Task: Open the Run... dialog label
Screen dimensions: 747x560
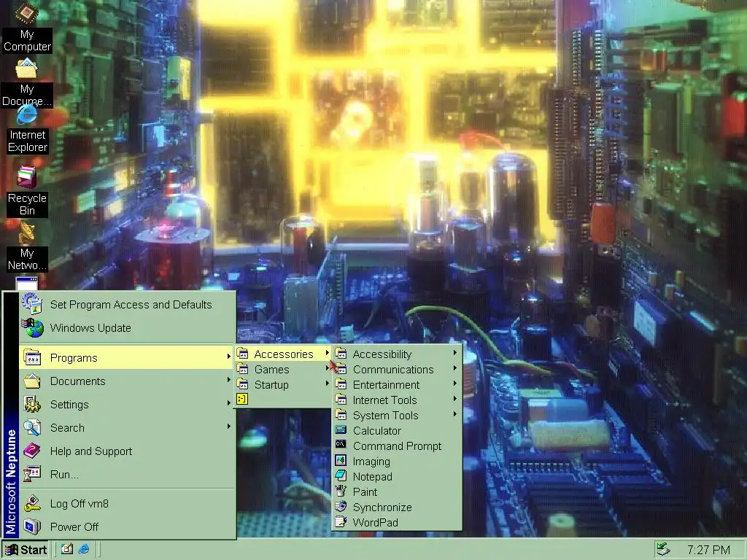Action: click(x=64, y=474)
